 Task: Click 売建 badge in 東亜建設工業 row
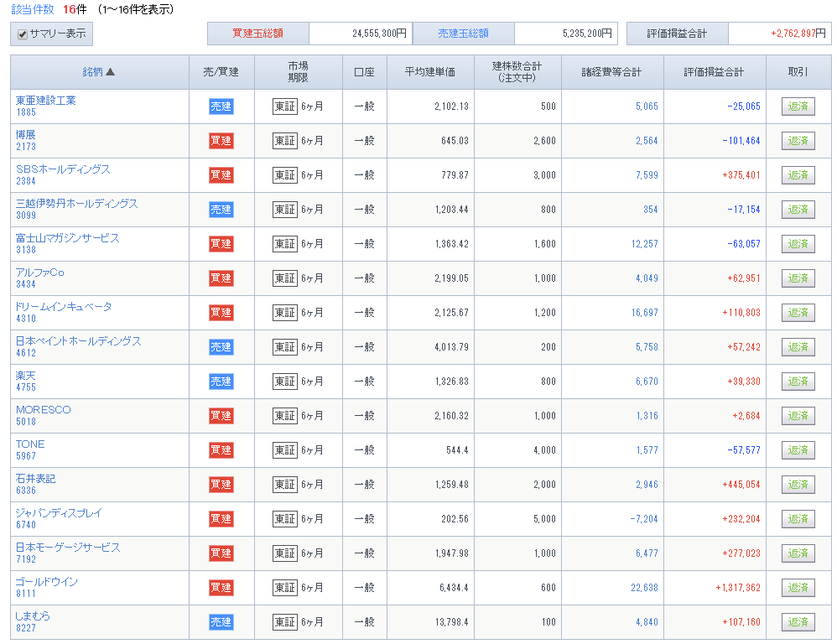[221, 106]
